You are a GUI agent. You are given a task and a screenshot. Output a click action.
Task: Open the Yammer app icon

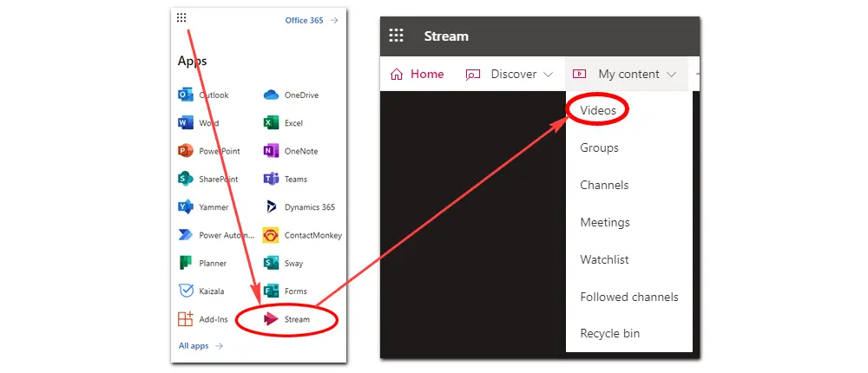[186, 207]
